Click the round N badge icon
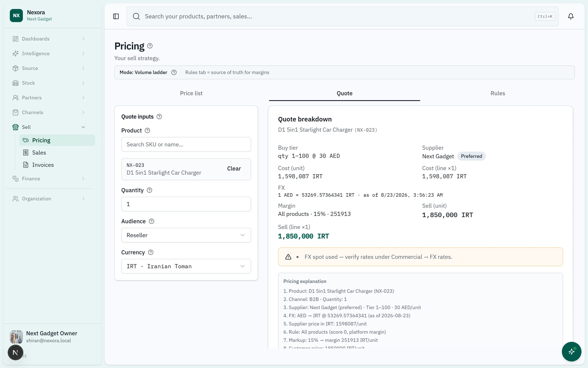The image size is (588, 368). (x=16, y=352)
